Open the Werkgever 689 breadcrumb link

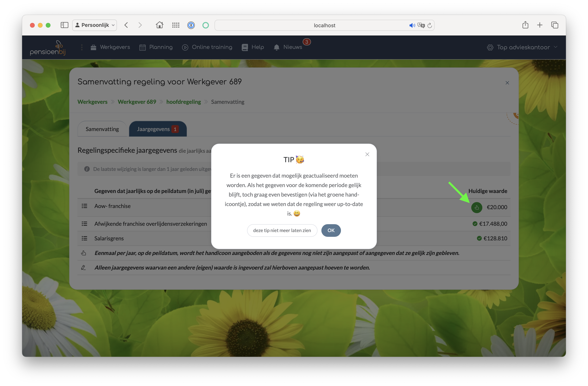pos(137,102)
